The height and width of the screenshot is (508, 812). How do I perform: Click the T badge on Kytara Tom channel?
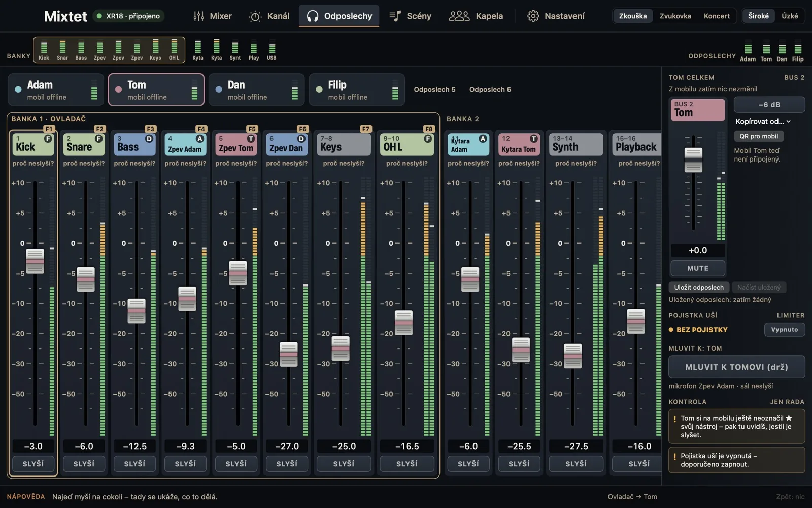(533, 139)
